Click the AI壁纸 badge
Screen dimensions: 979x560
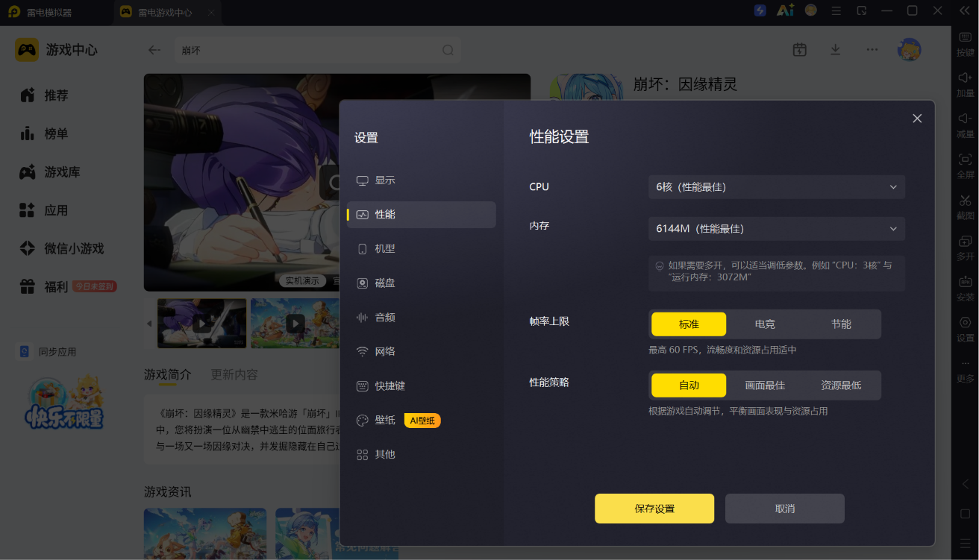[x=422, y=421]
